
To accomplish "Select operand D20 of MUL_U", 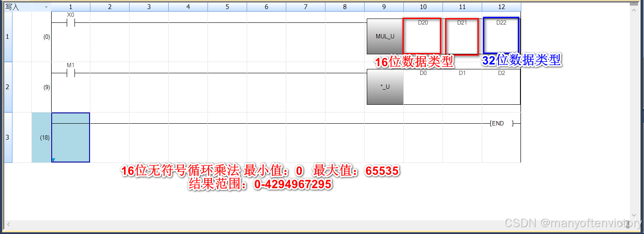I will click(x=423, y=23).
